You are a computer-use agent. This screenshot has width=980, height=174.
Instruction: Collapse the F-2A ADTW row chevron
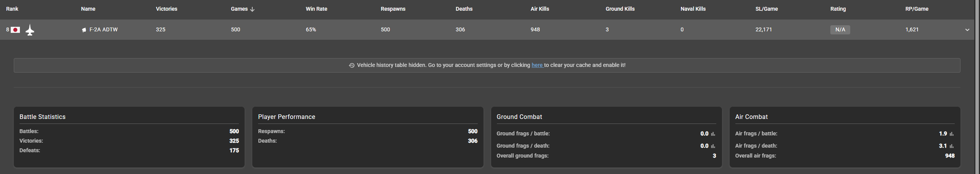pos(967,30)
